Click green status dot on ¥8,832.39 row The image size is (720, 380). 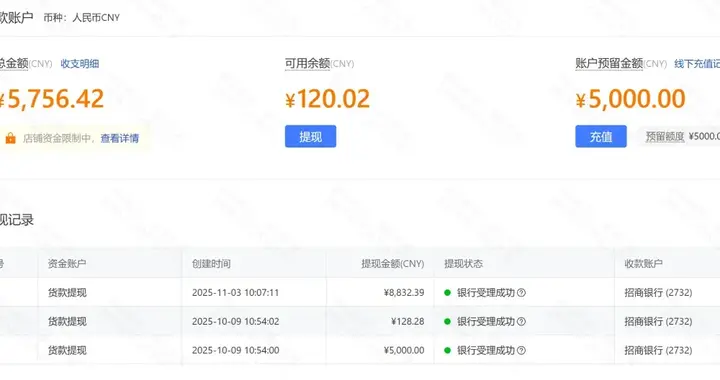[447, 293]
